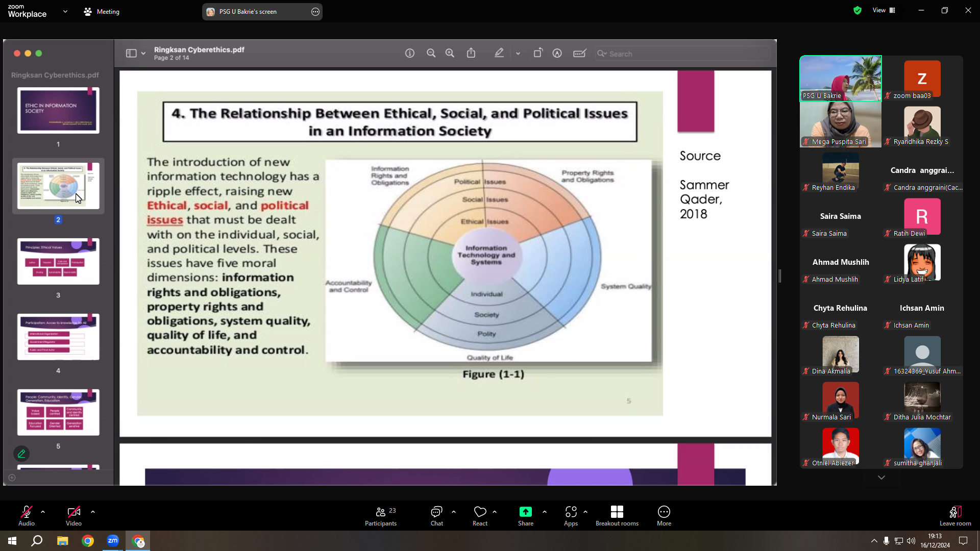
Task: Select PSG U Bakrie video tile
Action: [x=841, y=79]
